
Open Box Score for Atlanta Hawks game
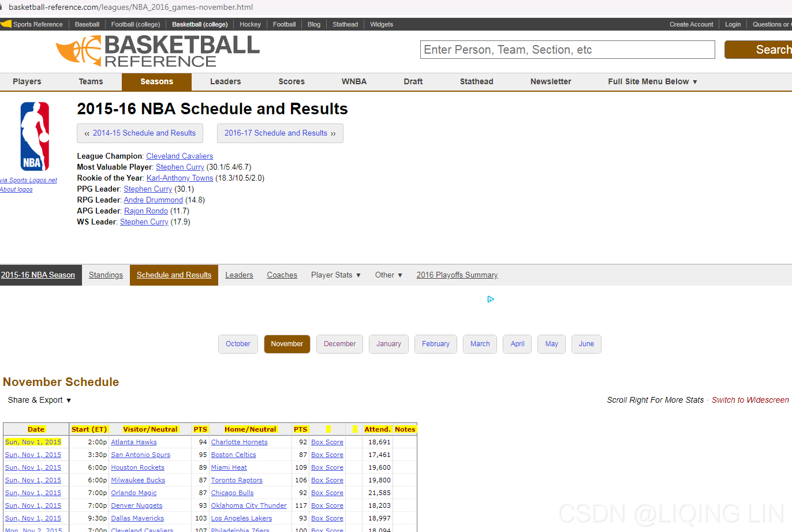[x=327, y=442]
